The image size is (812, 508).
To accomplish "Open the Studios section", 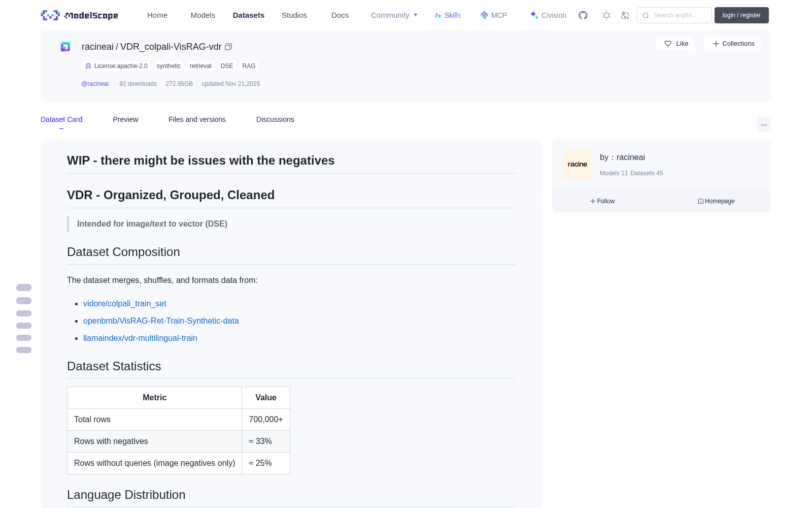I will click(x=294, y=15).
